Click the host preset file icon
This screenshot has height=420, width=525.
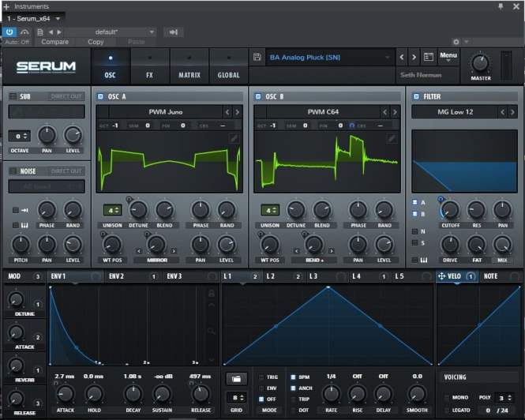click(x=40, y=32)
